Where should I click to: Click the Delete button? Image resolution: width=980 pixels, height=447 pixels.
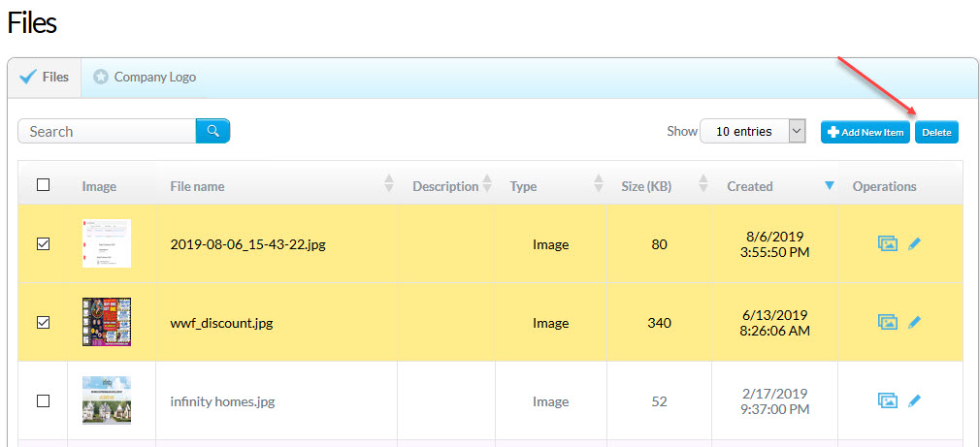click(x=937, y=132)
